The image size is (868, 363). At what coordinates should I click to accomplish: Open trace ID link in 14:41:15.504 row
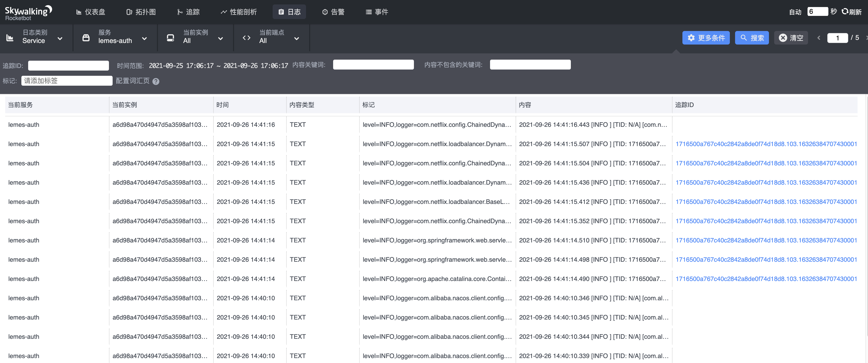[766, 163]
